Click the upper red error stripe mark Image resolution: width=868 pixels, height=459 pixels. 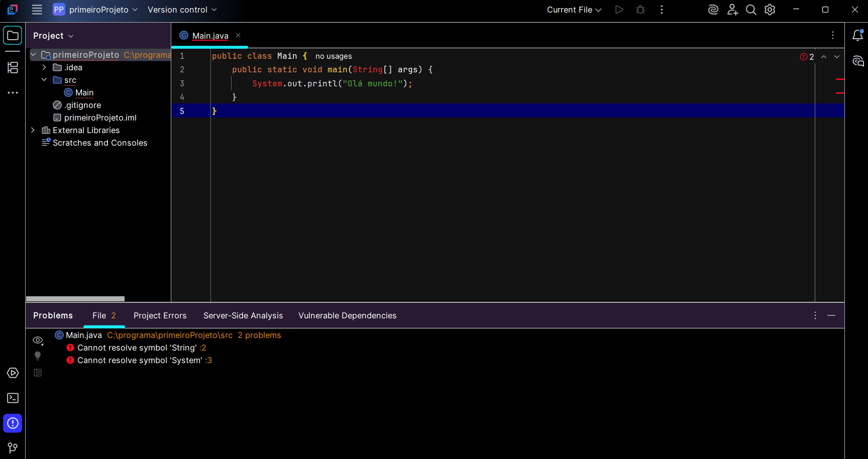tap(840, 79)
